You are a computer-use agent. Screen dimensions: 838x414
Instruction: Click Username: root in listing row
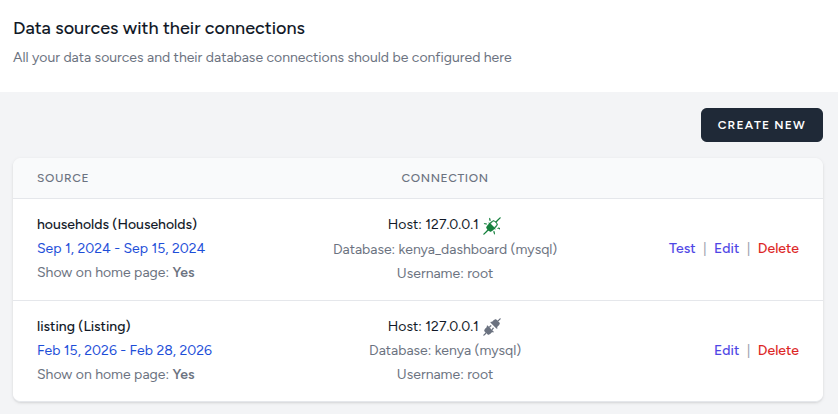tap(445, 374)
